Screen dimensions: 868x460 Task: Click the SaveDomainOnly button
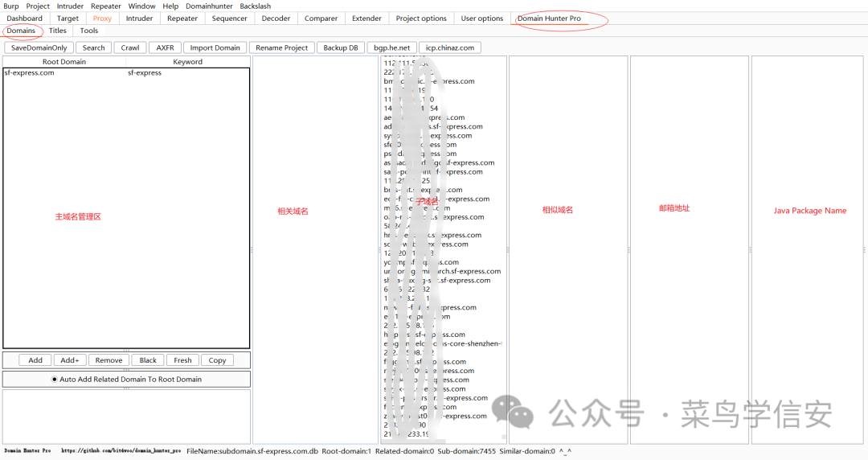[x=39, y=47]
